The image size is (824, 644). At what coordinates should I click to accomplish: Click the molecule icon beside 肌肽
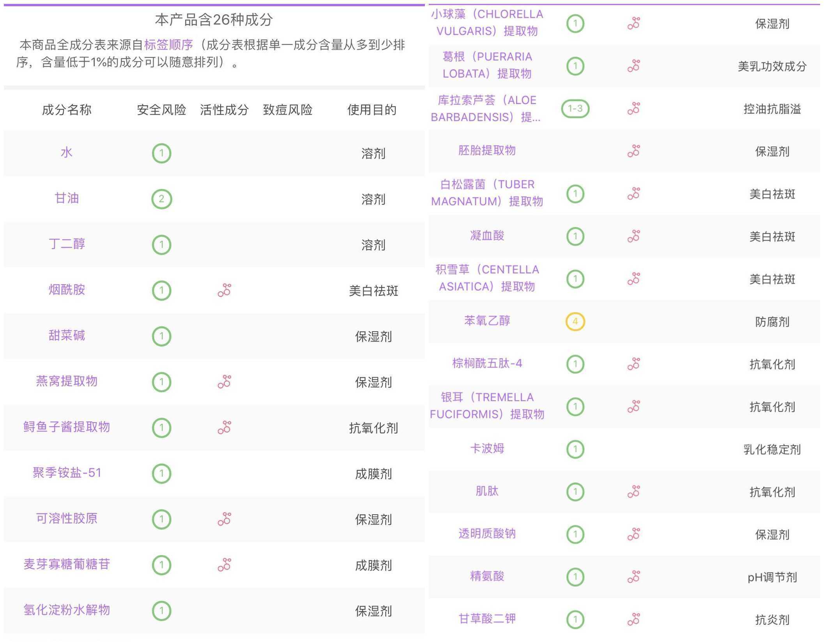[x=633, y=492]
